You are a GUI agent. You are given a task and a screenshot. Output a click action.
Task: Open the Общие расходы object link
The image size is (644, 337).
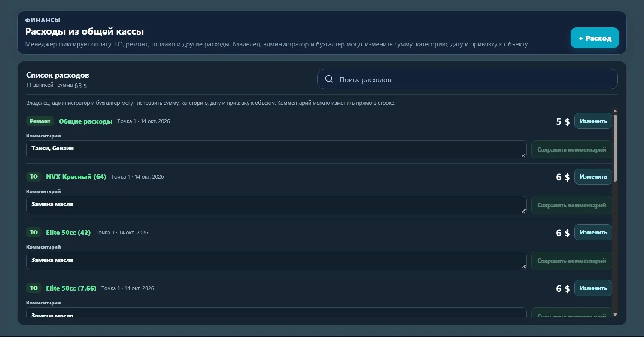click(85, 121)
